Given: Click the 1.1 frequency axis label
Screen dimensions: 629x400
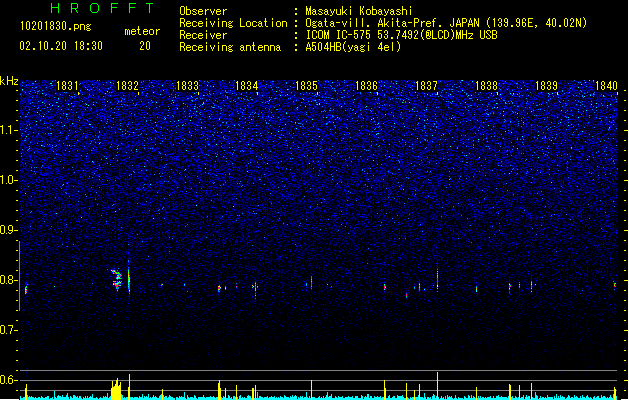Looking at the screenshot, I should [x=8, y=130].
